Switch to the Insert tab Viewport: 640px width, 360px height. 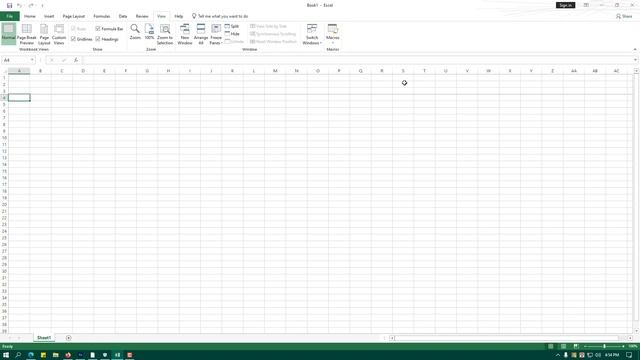coord(49,16)
